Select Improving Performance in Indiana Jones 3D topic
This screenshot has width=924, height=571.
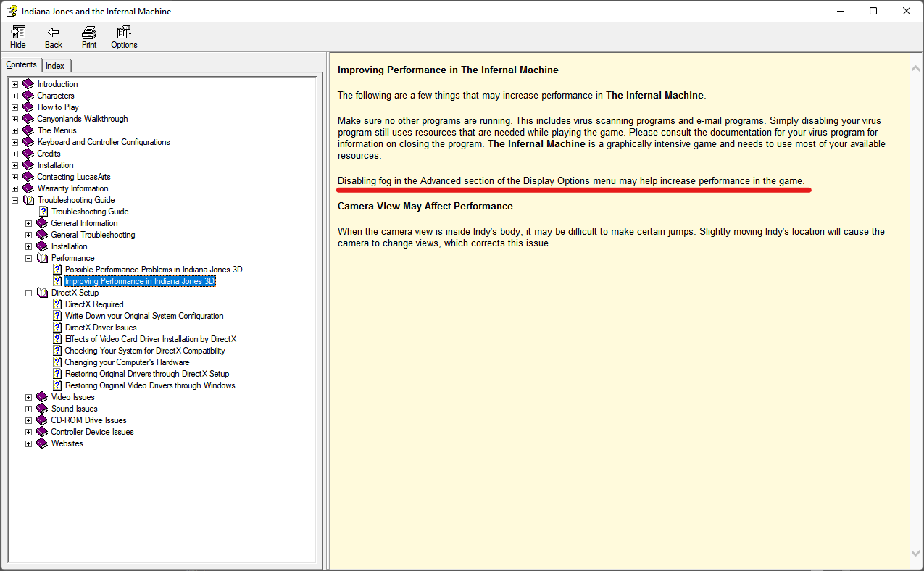pos(140,281)
